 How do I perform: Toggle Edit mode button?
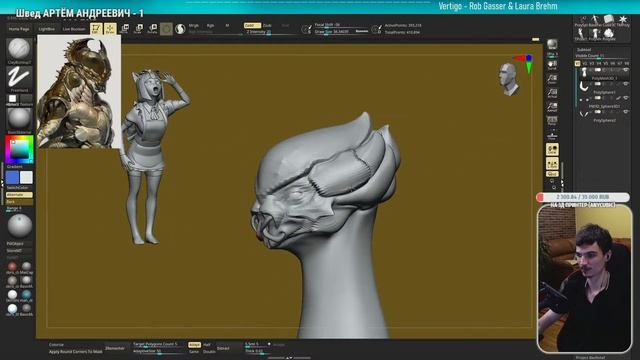[96, 29]
